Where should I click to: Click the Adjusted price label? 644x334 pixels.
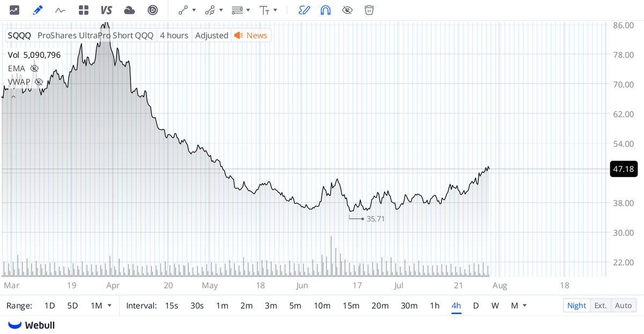tap(211, 35)
